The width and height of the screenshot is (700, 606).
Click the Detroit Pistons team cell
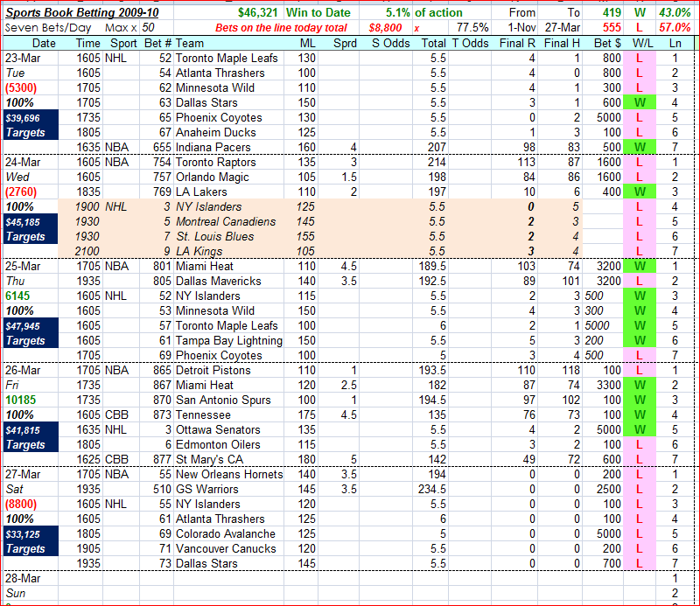(x=228, y=370)
